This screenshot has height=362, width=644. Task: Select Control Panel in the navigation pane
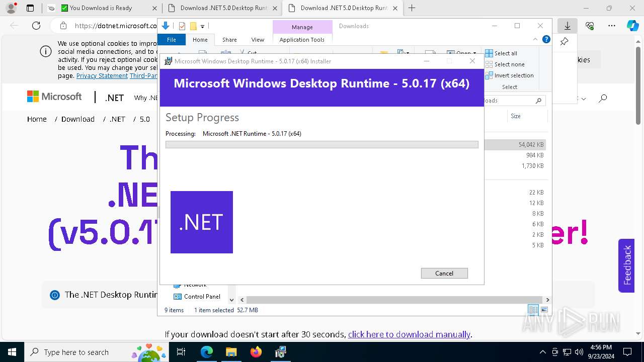click(x=197, y=297)
